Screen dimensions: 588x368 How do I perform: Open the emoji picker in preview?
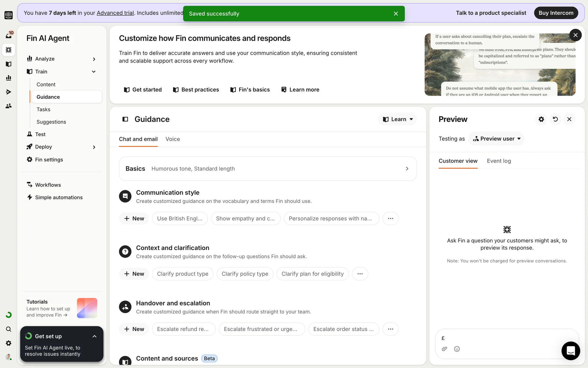click(x=457, y=349)
